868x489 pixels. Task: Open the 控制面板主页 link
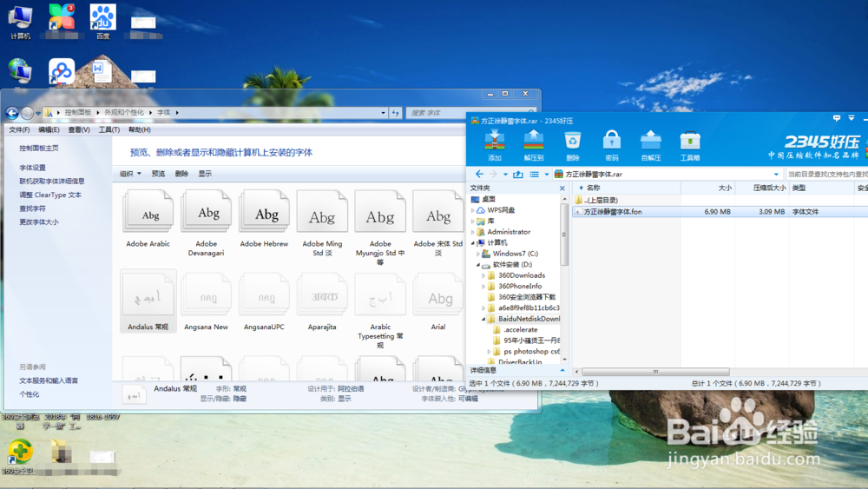[x=39, y=149]
